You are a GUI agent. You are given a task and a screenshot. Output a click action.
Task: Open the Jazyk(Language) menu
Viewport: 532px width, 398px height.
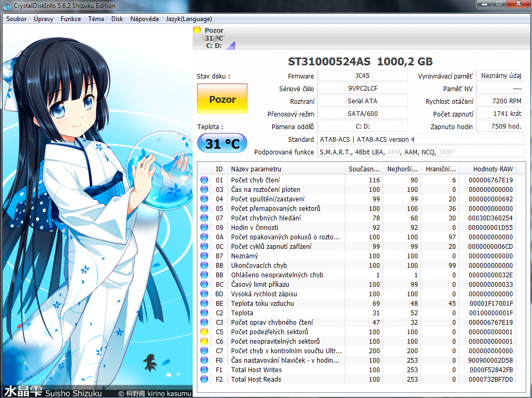(189, 19)
